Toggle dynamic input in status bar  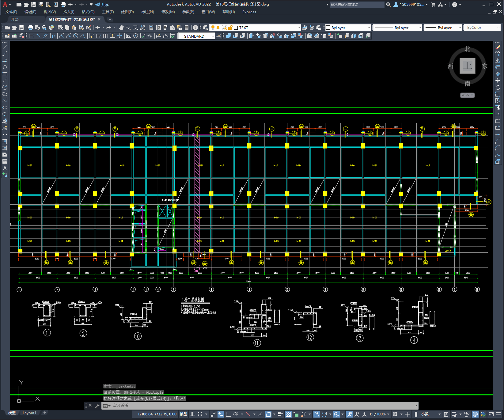221,414
